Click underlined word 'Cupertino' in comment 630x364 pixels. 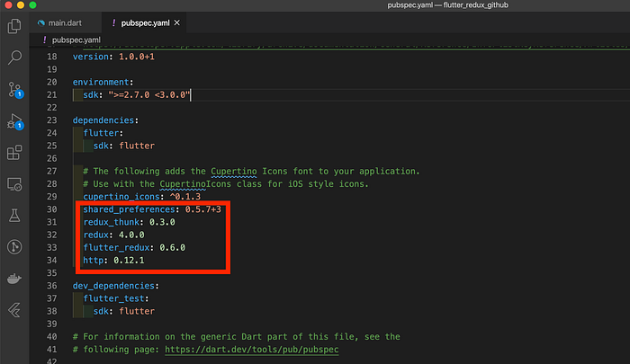[234, 172]
